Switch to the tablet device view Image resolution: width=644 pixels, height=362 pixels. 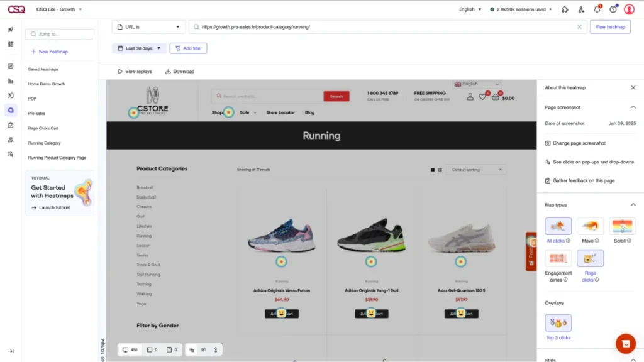pos(150,349)
